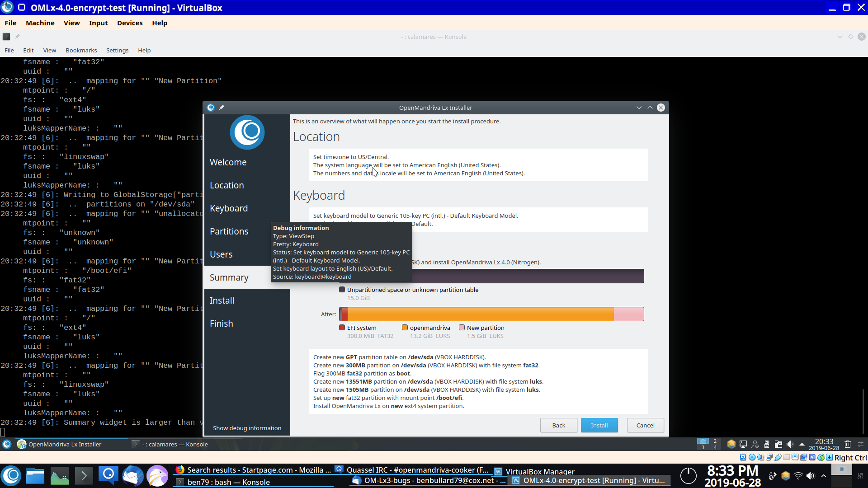Open the VirtualBox Devices menu

pos(130,23)
